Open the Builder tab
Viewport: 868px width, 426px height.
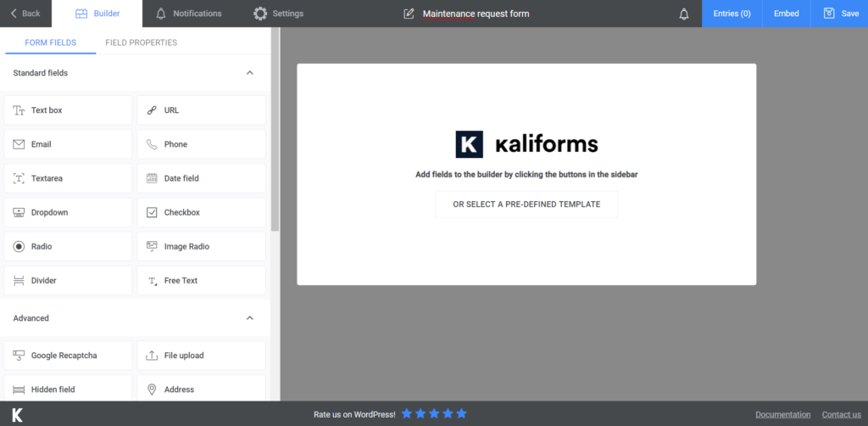click(97, 14)
